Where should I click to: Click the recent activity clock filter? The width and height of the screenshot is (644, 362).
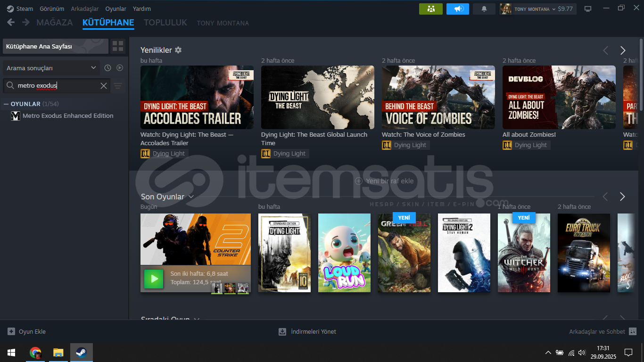click(107, 68)
